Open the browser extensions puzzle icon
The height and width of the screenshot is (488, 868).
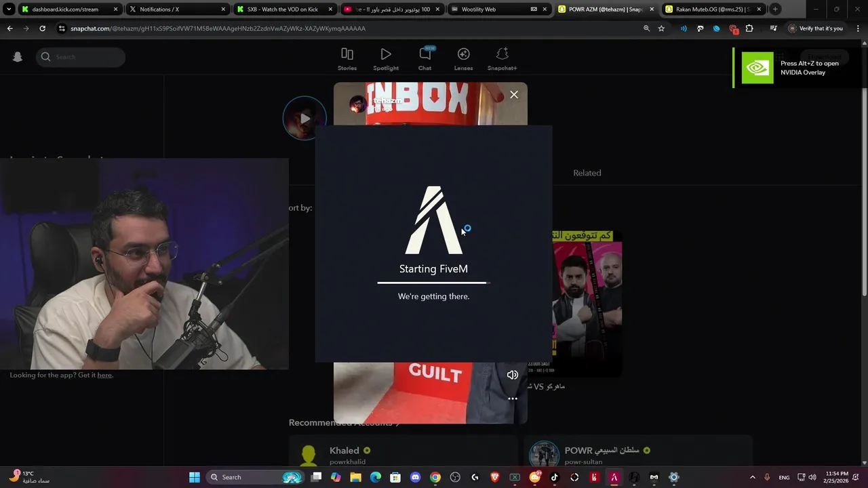[x=749, y=28]
